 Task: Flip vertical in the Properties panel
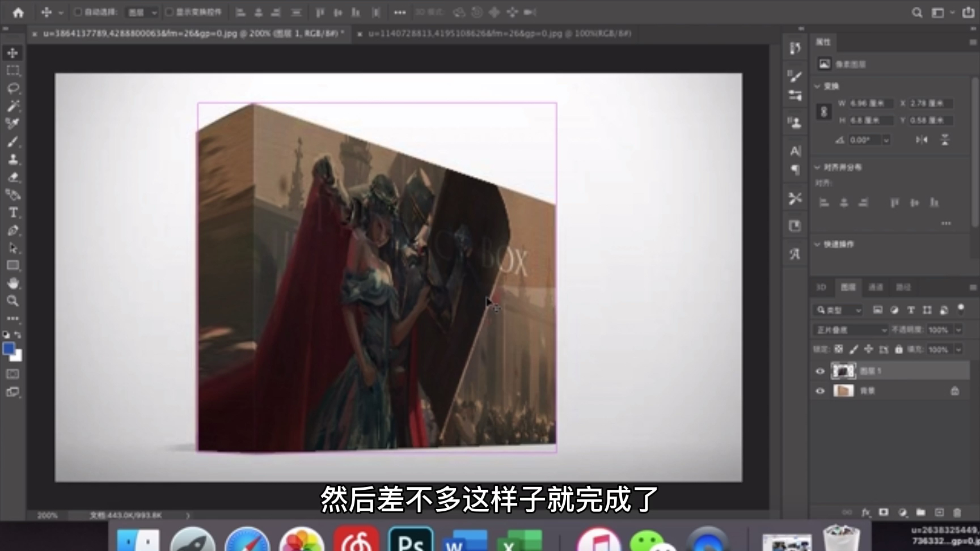(x=945, y=139)
